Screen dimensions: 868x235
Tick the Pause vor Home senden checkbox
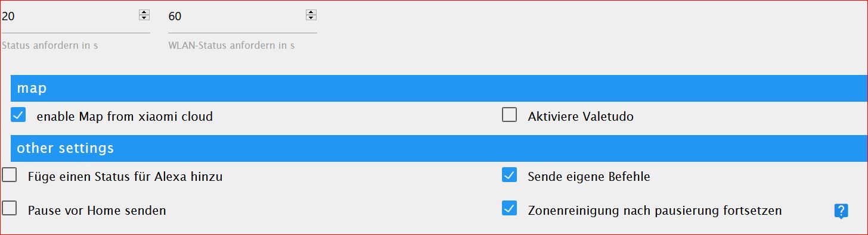click(10, 209)
